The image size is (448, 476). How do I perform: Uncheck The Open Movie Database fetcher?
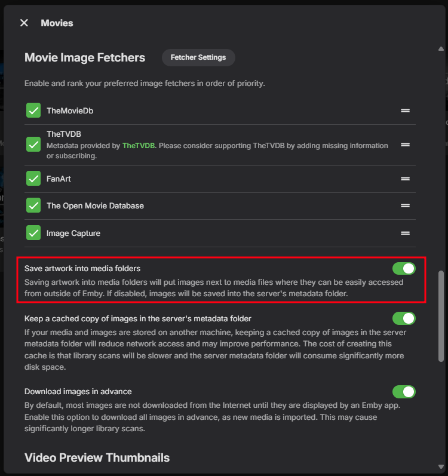(33, 205)
